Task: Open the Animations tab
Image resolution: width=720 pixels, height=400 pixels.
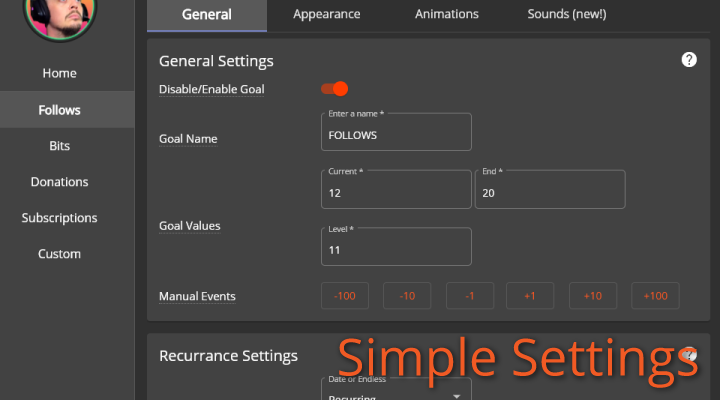Action: (x=447, y=15)
